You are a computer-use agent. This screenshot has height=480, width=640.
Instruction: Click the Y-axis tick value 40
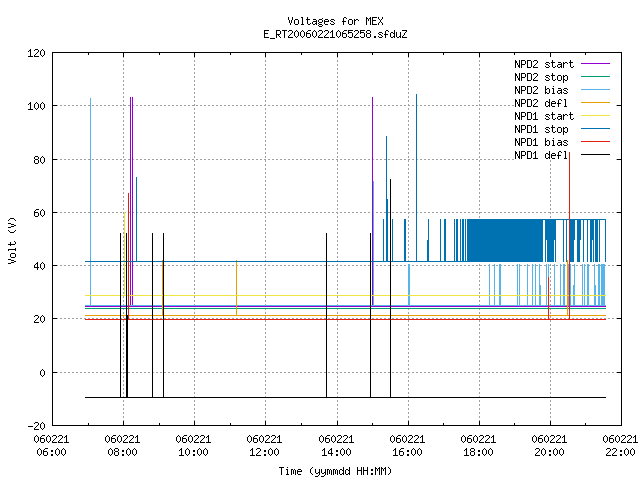coord(39,266)
